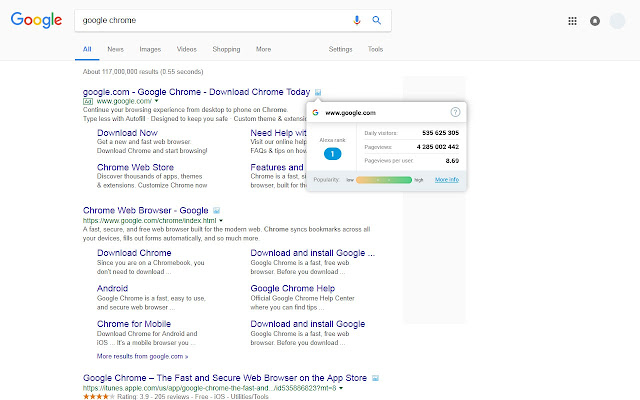Select the All tab
Viewport: 640px width, 400px height.
(87, 49)
